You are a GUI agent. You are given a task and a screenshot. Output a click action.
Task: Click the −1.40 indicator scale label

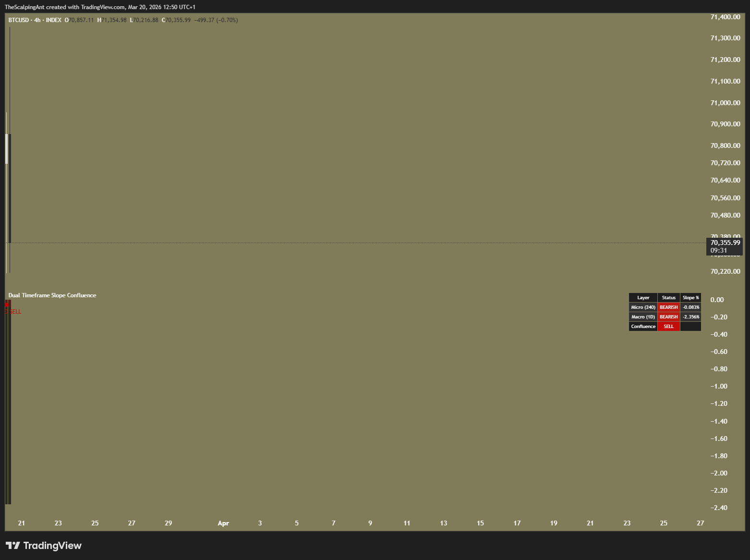click(x=719, y=421)
